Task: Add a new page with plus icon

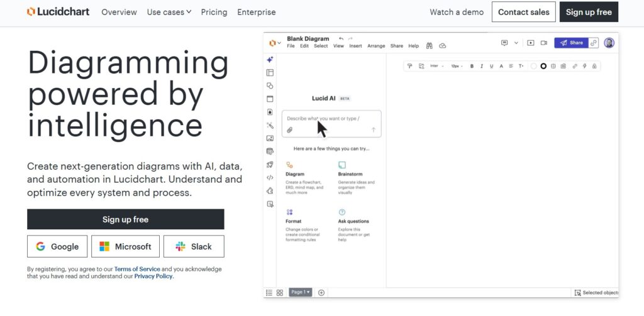Action: [321, 293]
